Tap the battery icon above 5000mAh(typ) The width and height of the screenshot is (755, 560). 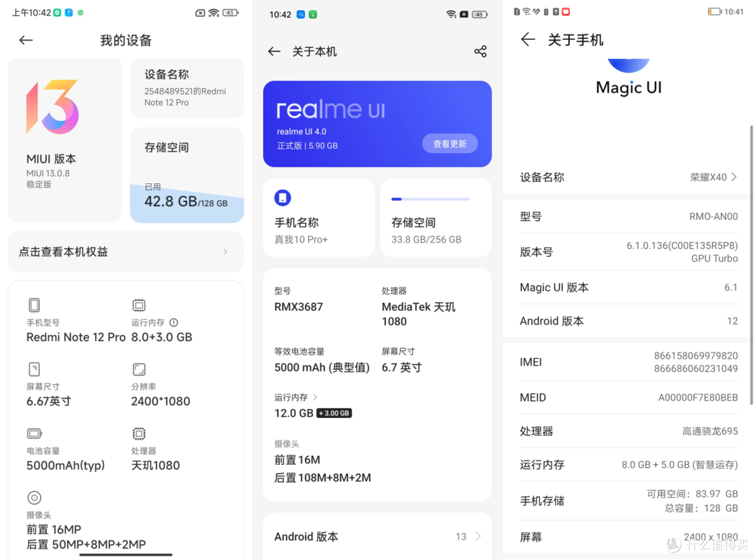34,433
